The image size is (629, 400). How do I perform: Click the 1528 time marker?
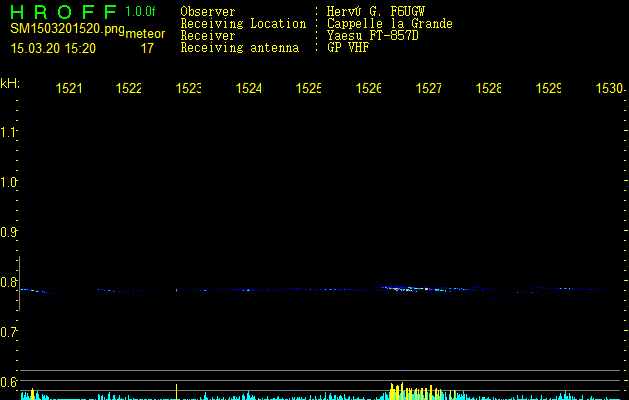(488, 88)
